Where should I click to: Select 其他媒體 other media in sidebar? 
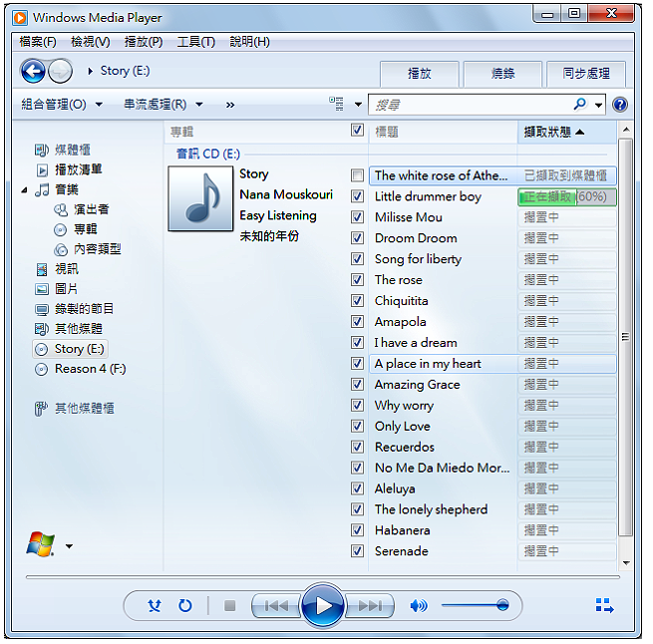[x=69, y=329]
